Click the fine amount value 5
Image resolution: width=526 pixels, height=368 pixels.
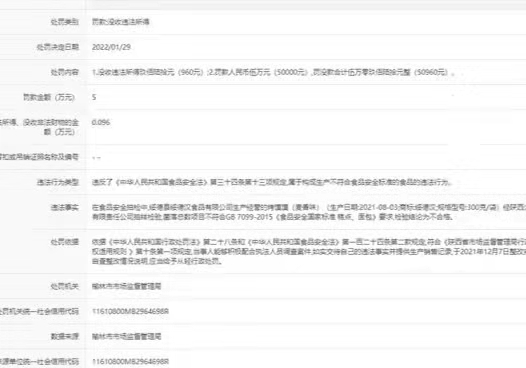[x=94, y=97]
